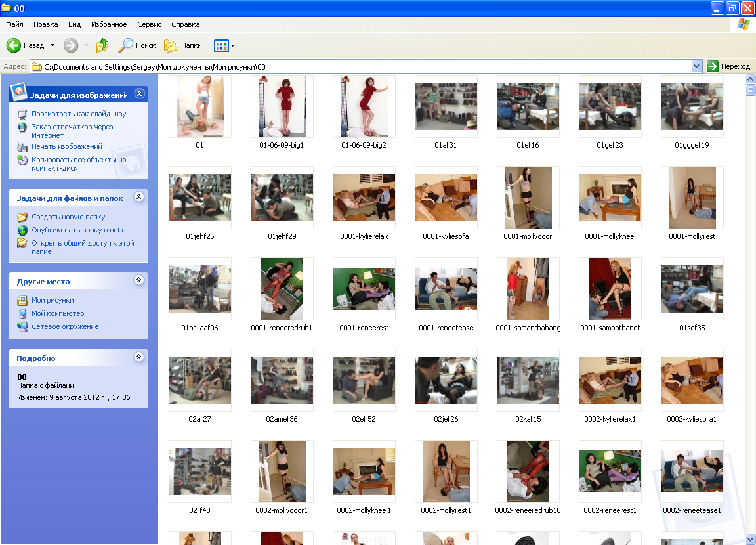Click file name 0001-kyliesofa
756x545 pixels.
point(446,236)
